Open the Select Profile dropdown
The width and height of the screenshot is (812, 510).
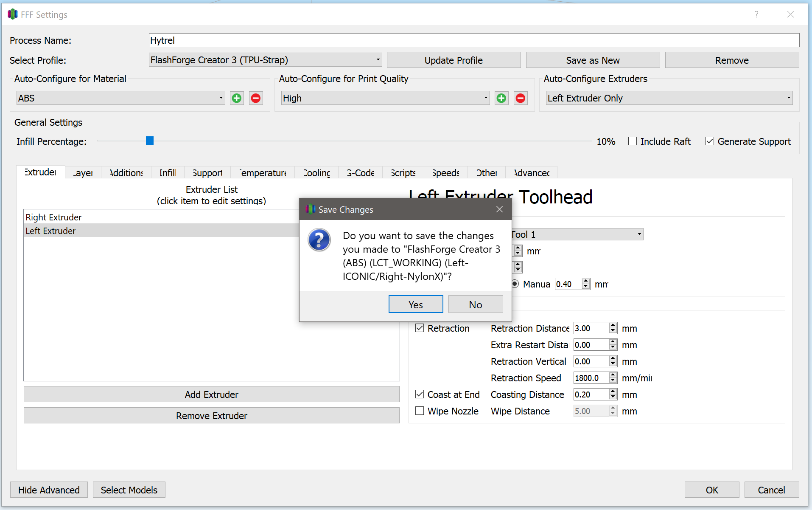click(x=265, y=60)
